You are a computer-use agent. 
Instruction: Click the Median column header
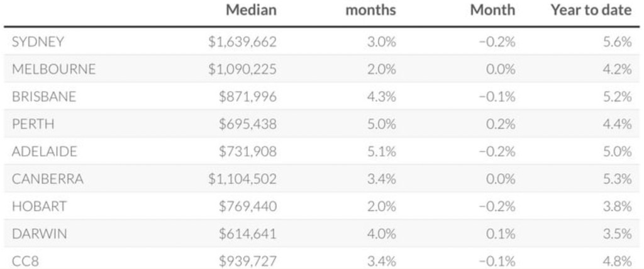coord(251,10)
